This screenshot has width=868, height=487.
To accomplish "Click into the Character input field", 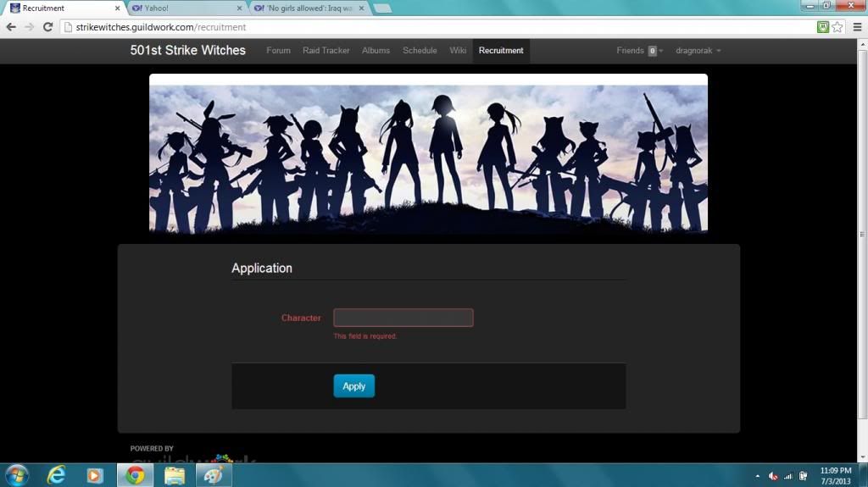I will 403,318.
